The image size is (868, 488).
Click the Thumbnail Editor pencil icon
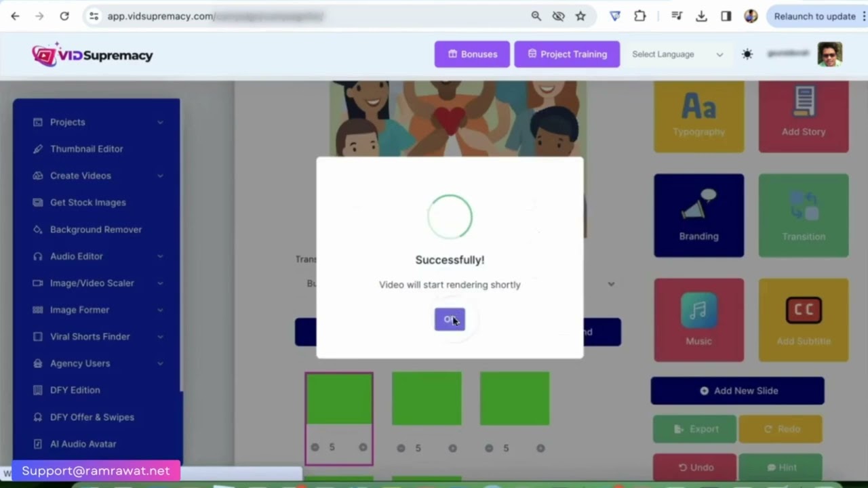pyautogui.click(x=37, y=148)
